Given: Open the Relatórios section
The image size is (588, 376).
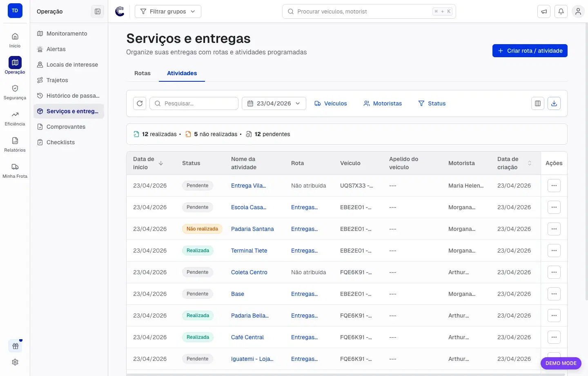Looking at the screenshot, I should 15,144.
